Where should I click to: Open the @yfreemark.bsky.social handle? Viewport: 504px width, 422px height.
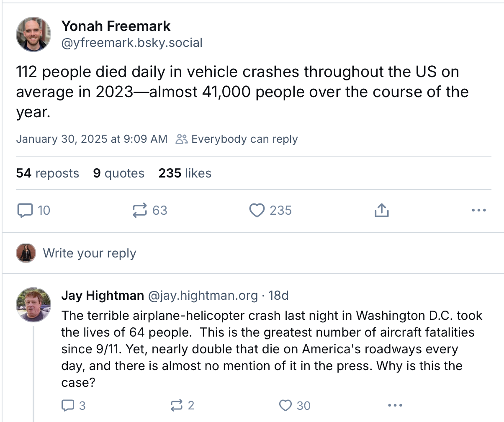click(x=132, y=43)
